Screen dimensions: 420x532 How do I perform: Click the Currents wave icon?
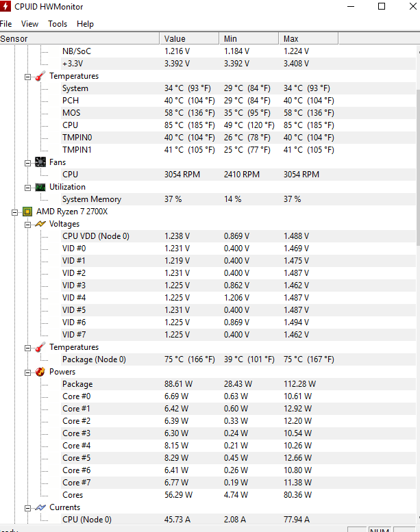click(40, 507)
